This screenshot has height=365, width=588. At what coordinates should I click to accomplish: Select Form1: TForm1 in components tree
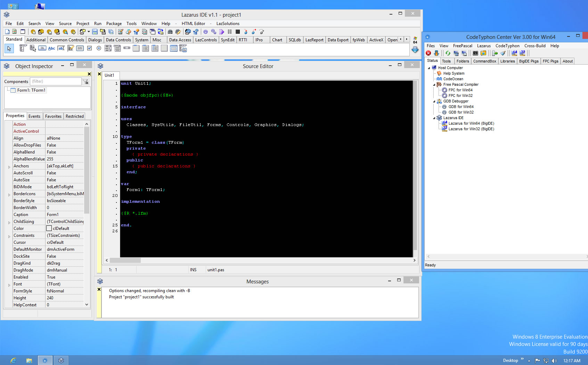click(31, 90)
